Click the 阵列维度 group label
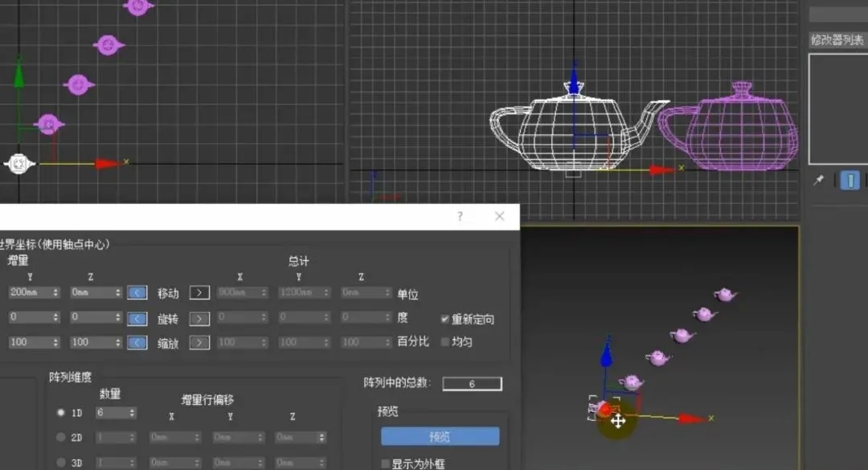The image size is (868, 470). point(70,377)
